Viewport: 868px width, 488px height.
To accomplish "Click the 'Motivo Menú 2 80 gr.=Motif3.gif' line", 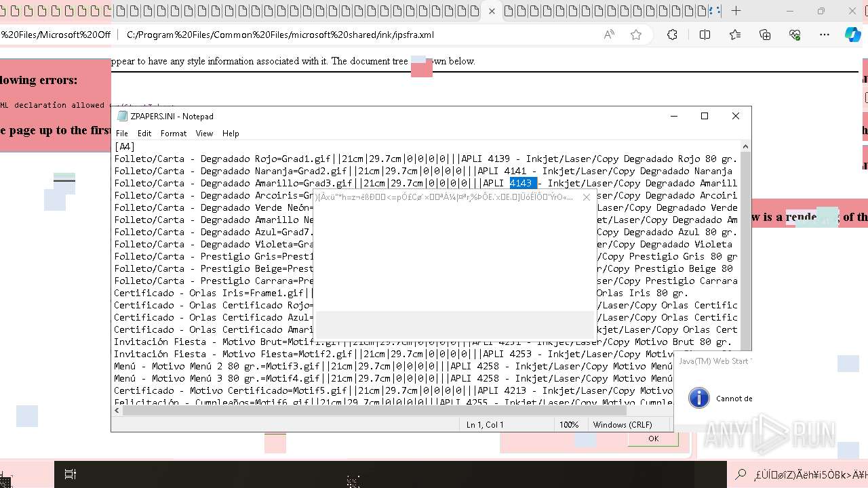I will tap(393, 366).
